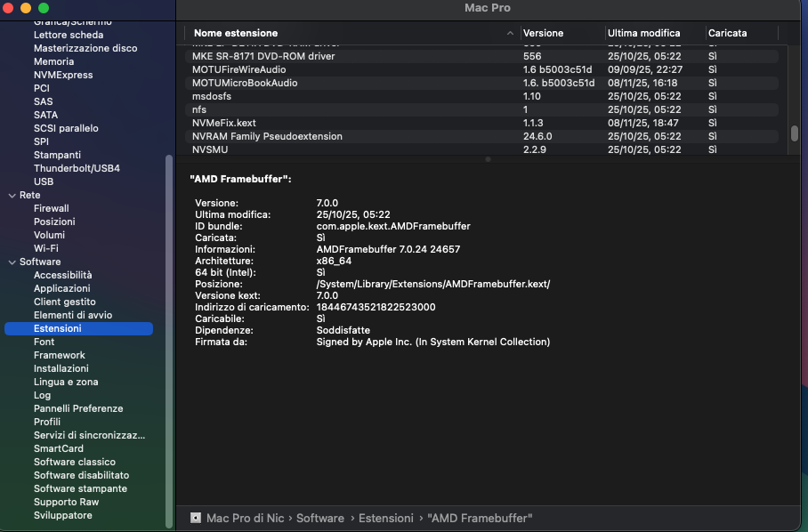Click com.apple.kext.AMDFramebuffer bundle ID

tap(393, 226)
